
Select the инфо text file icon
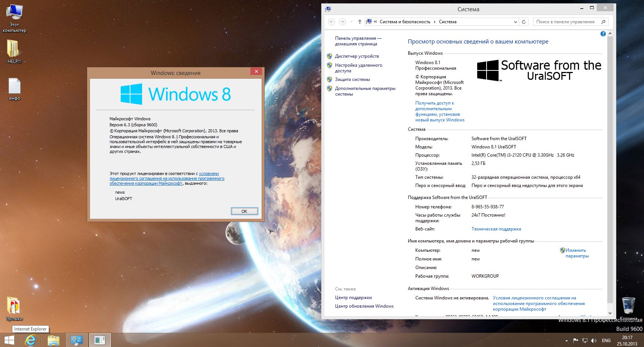pyautogui.click(x=14, y=89)
